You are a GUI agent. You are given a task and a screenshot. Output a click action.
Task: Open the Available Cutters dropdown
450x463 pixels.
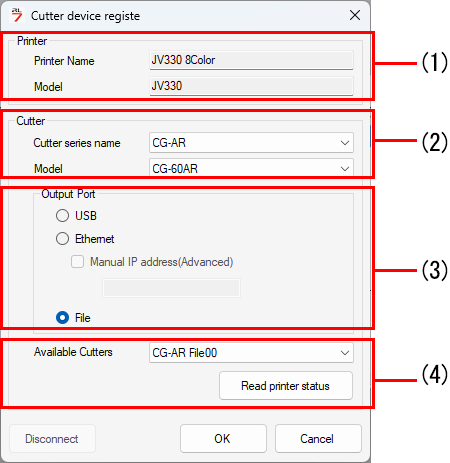tap(251, 353)
